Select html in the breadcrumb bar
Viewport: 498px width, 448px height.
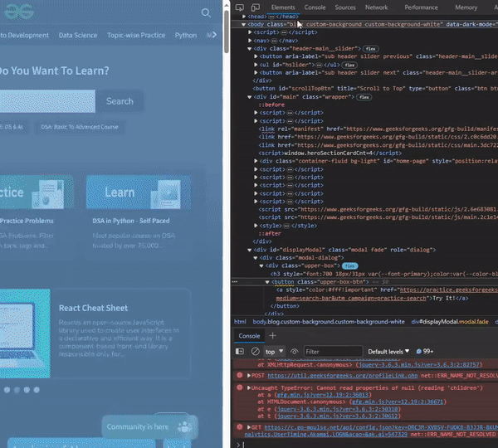240,322
